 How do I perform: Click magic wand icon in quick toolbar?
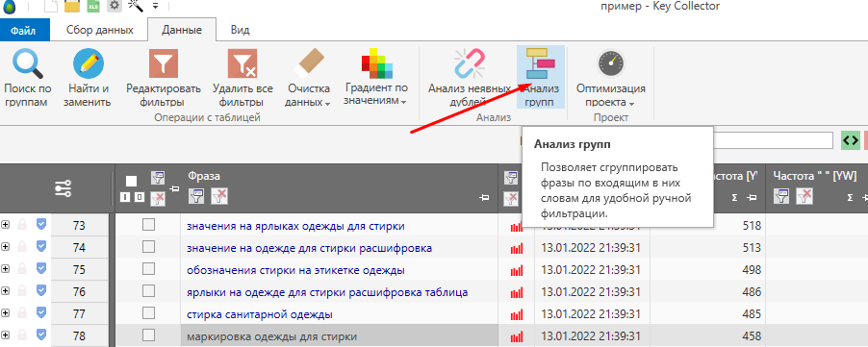click(135, 6)
